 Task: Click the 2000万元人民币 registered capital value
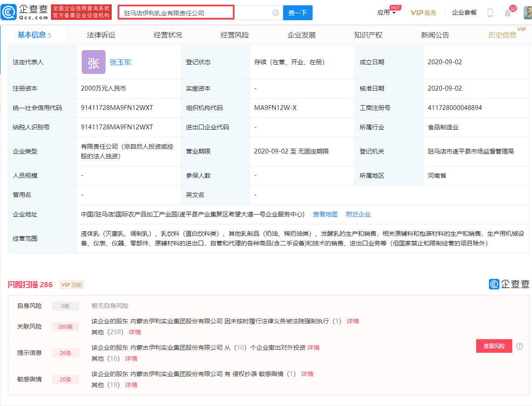[x=103, y=89]
